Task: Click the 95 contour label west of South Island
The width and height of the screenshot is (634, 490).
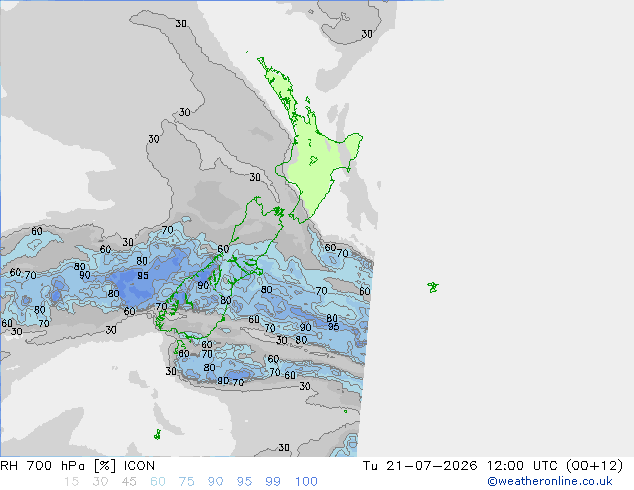Action: (143, 276)
